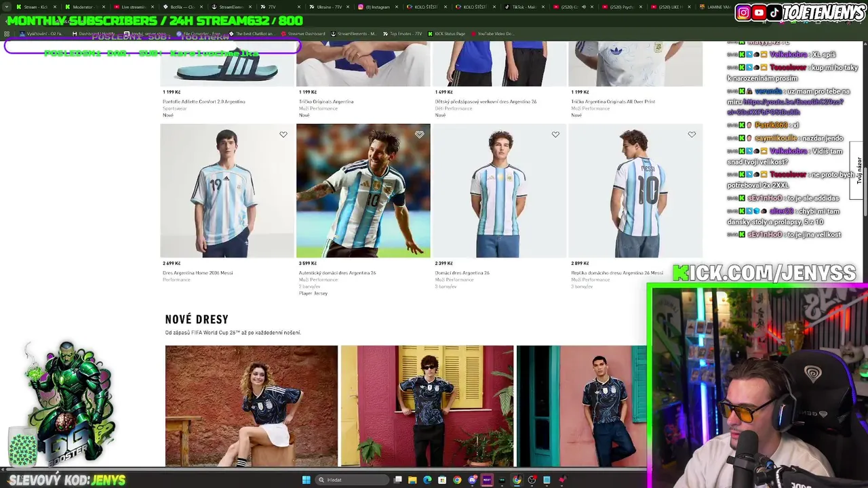Open the first 7TV tab

(279, 7)
